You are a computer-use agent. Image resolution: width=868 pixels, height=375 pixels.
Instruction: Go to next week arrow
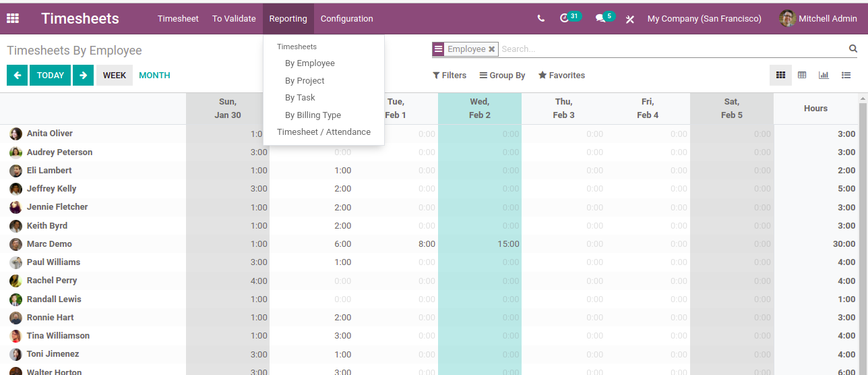point(83,75)
